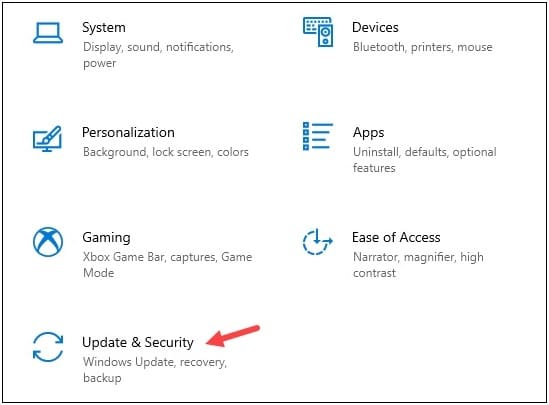The height and width of the screenshot is (405, 549).
Task: Open Update & Security title
Action: pos(138,343)
